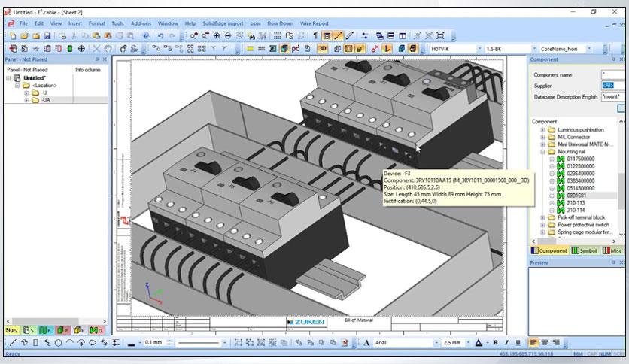
Task: Select the Line drawing tool
Action: pos(13,343)
